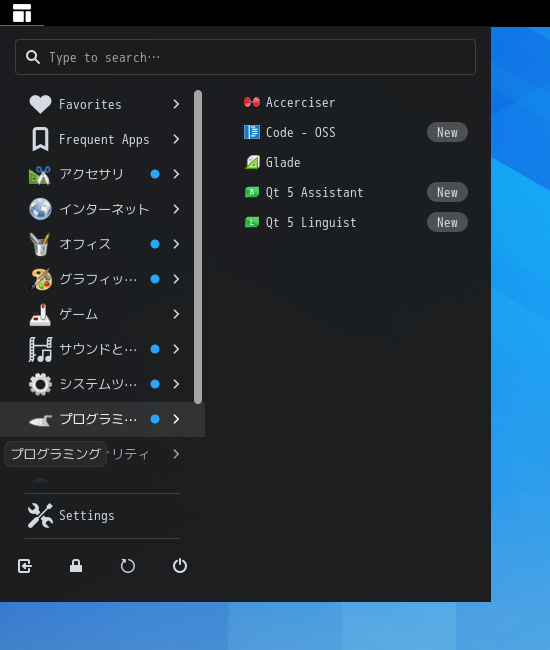550x650 pixels.
Task: Click the Accerciser app icon
Action: (252, 102)
